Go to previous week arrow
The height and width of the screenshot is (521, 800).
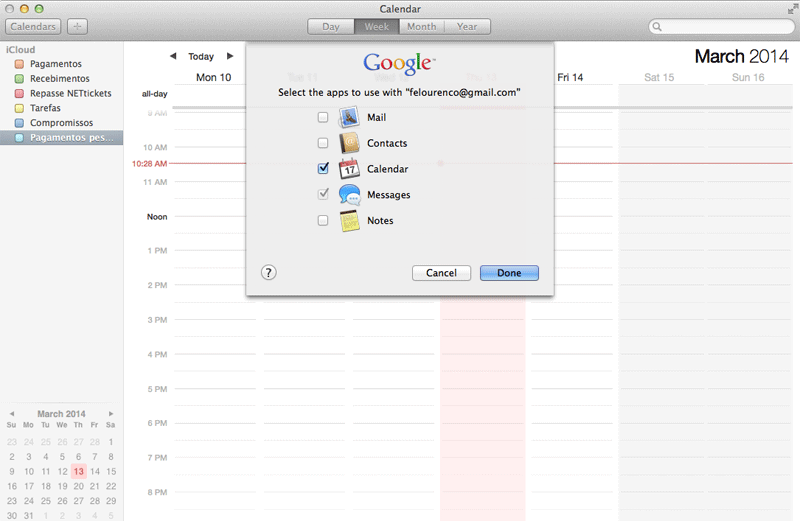173,56
